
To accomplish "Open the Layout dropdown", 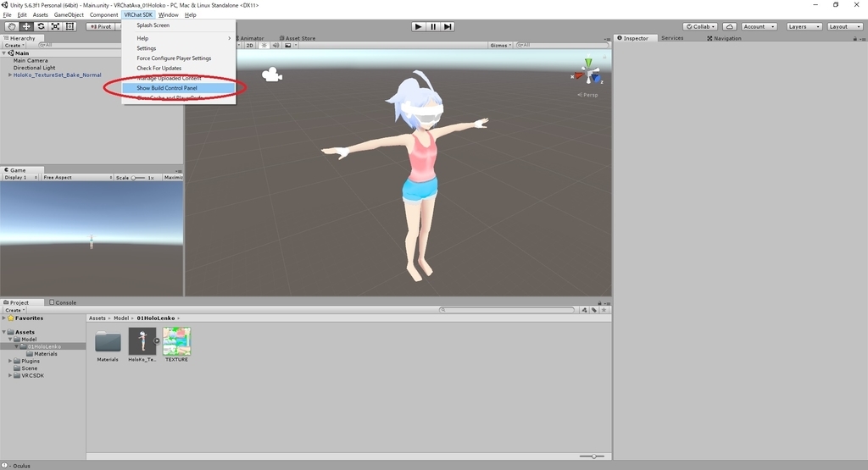I will [845, 26].
